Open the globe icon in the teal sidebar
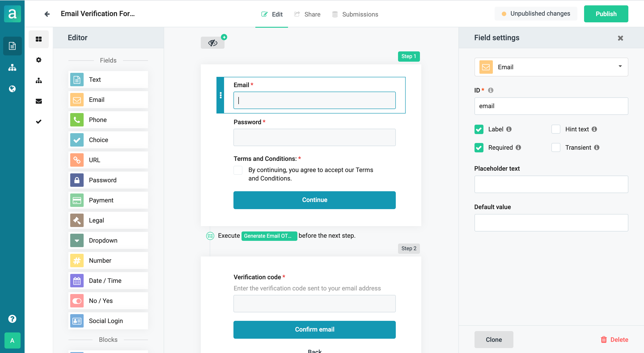 12,89
